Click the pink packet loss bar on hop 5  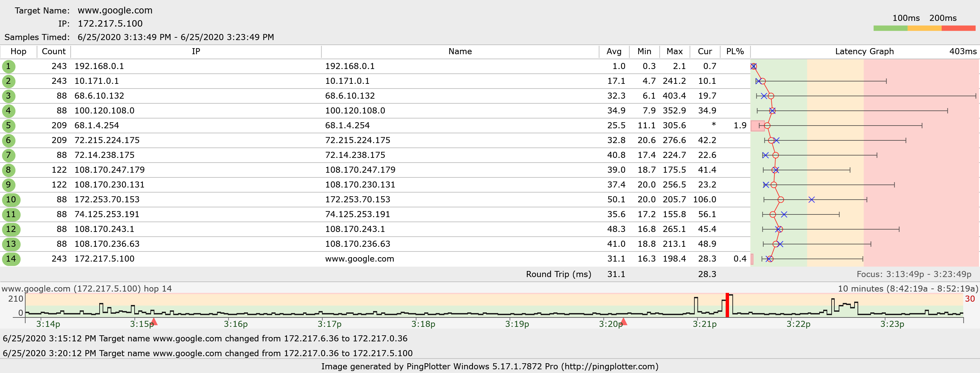[757, 126]
